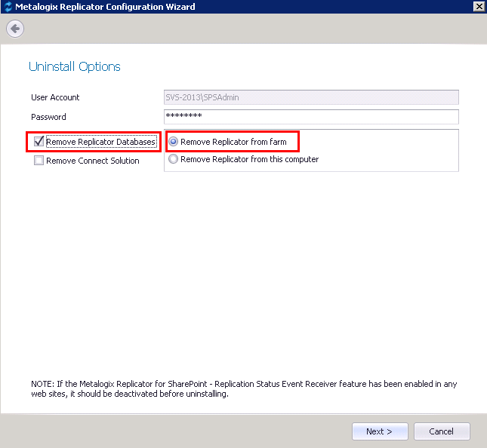Uncheck Remove Replicator Databases checkbox
487x448 pixels.
tap(39, 142)
